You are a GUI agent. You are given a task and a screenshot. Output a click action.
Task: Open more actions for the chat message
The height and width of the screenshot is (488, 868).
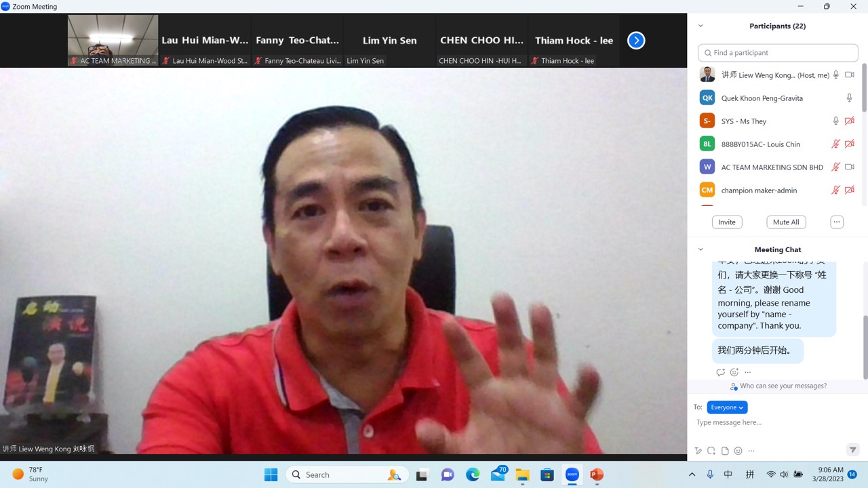748,372
